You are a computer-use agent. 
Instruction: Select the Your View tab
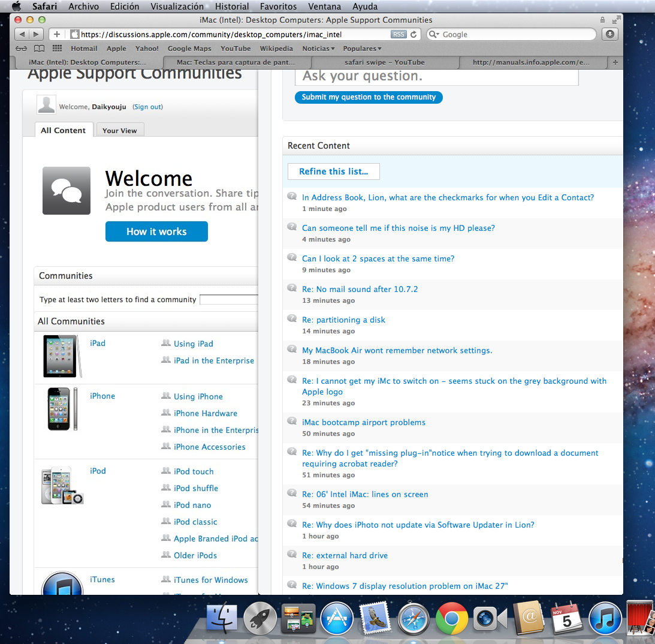click(x=120, y=130)
